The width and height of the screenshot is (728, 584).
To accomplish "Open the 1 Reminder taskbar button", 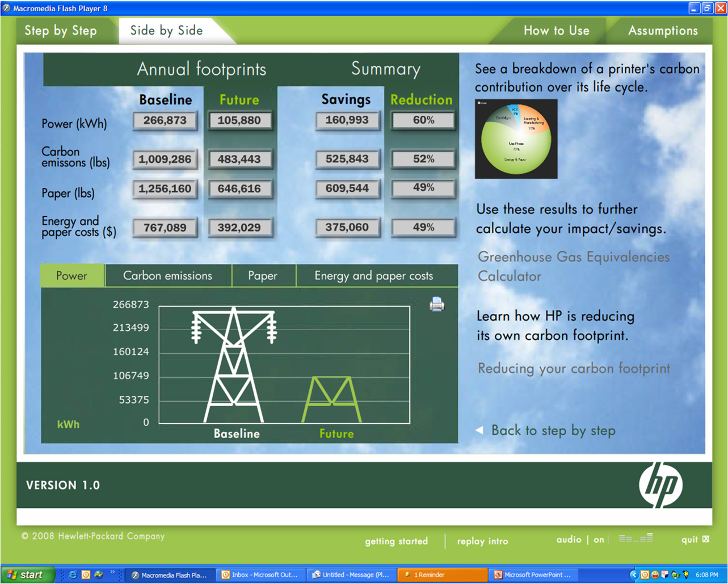I will pyautogui.click(x=443, y=575).
